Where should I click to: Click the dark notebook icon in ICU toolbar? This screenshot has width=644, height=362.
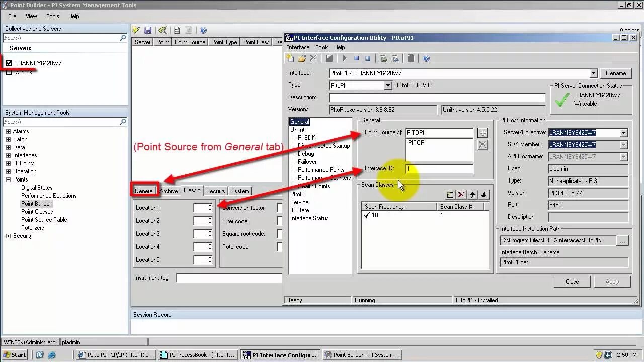pyautogui.click(x=411, y=58)
